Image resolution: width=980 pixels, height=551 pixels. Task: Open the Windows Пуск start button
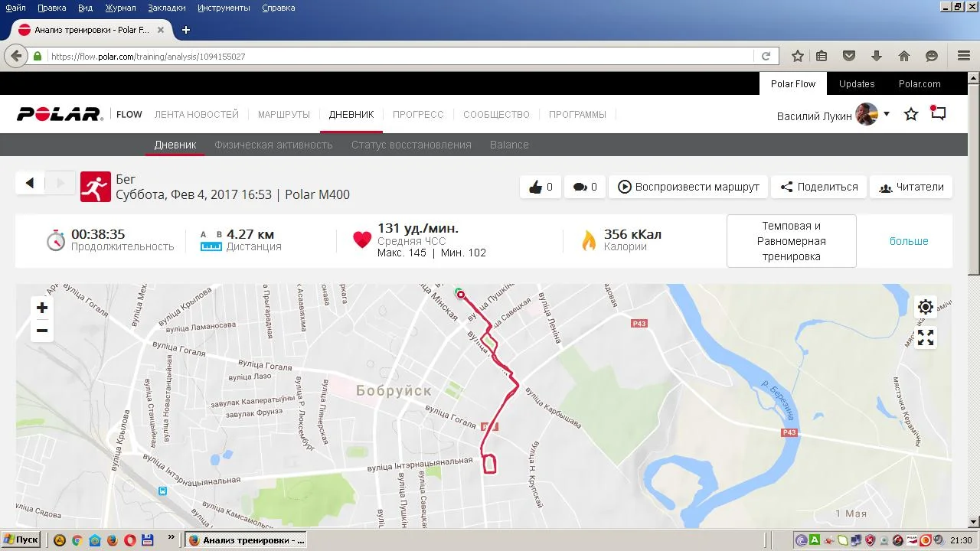tap(21, 540)
